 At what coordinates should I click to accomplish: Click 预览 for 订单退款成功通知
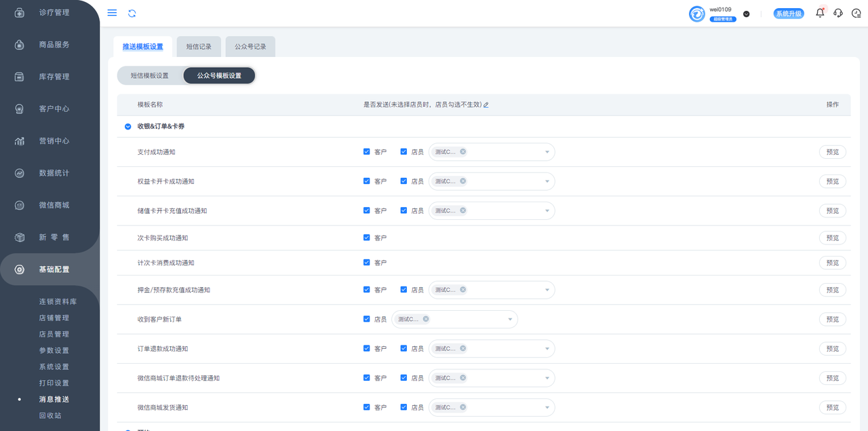833,348
